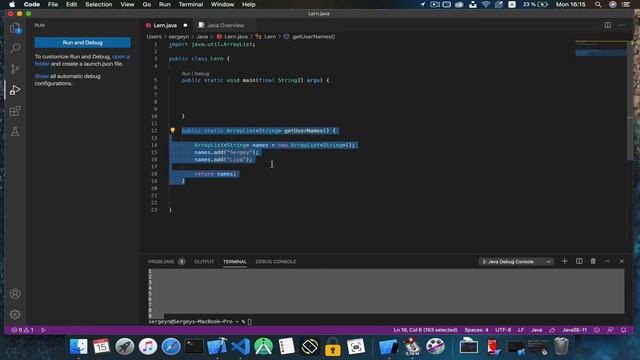Open the Extensions view in activity bar

(x=15, y=111)
